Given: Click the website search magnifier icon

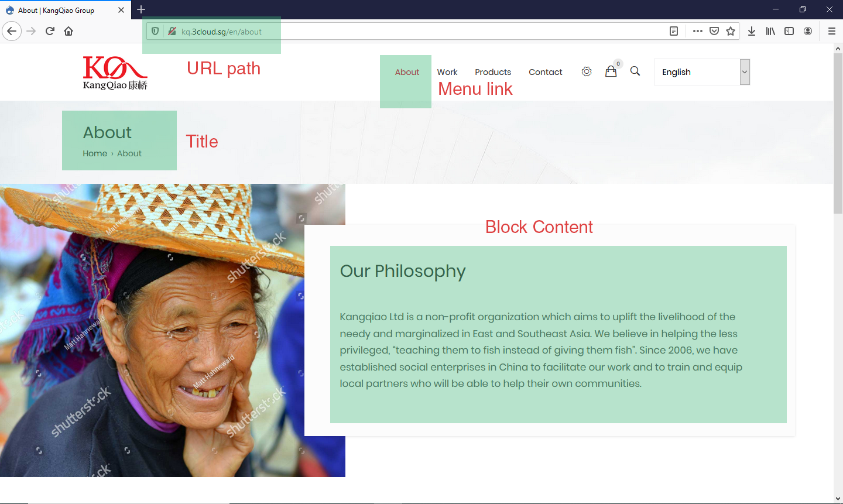Looking at the screenshot, I should (635, 71).
